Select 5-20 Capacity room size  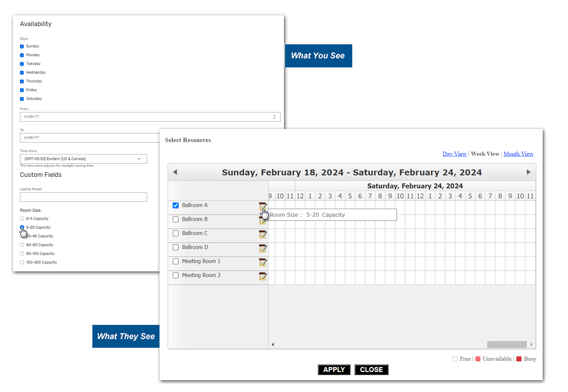pos(22,227)
